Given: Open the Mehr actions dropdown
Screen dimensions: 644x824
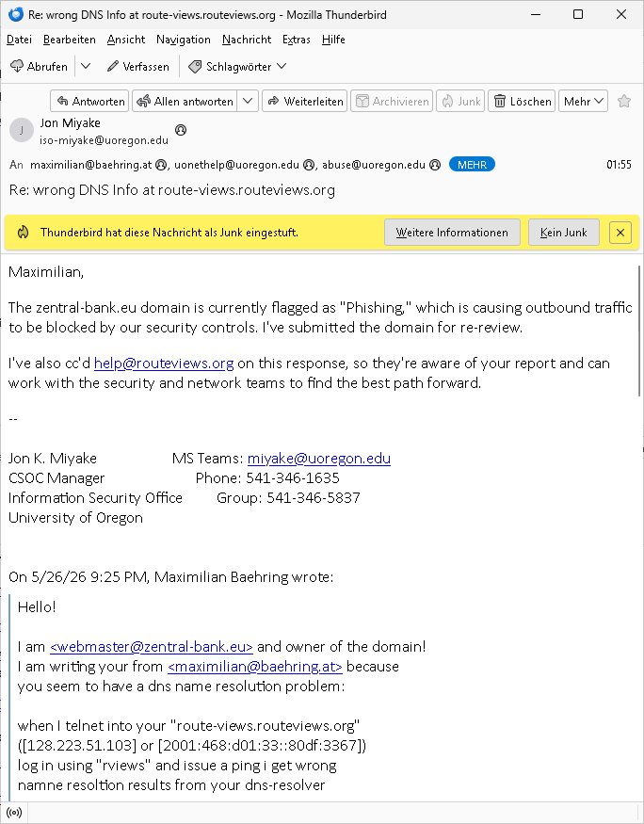Looking at the screenshot, I should (x=583, y=101).
